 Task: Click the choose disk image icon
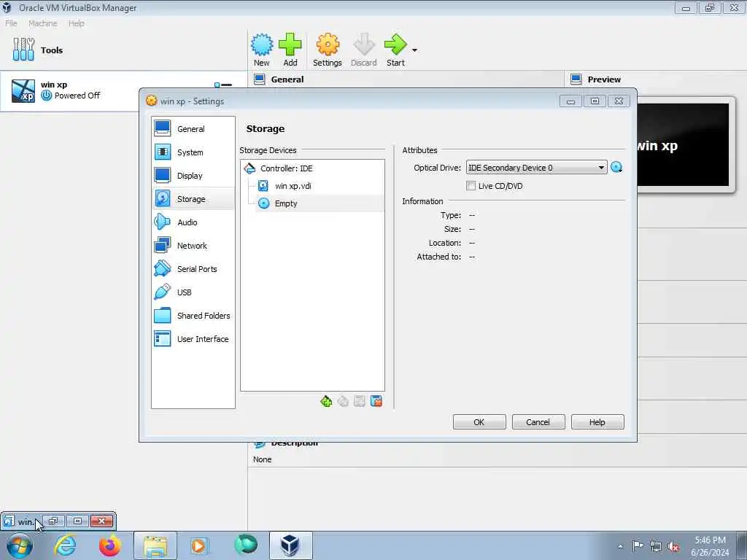click(x=616, y=168)
